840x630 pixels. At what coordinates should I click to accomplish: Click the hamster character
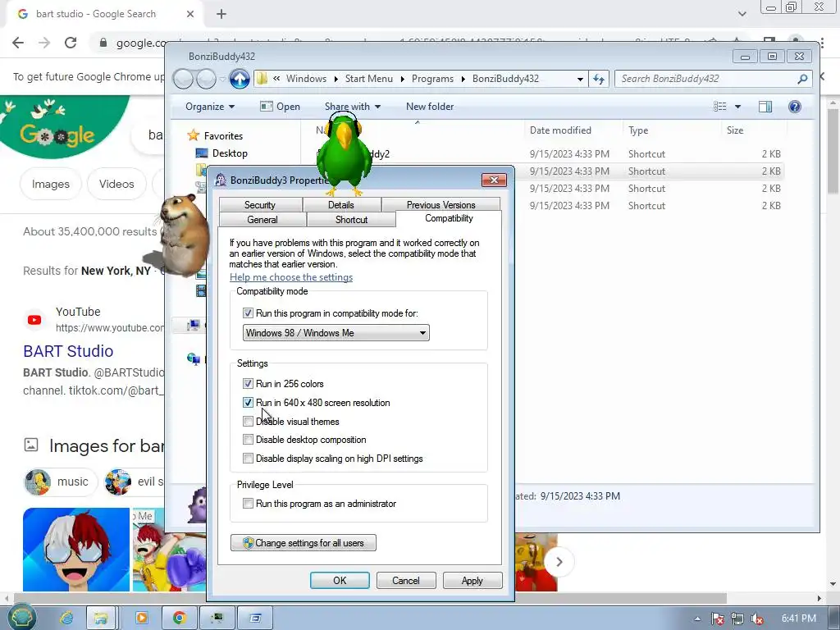coord(184,235)
